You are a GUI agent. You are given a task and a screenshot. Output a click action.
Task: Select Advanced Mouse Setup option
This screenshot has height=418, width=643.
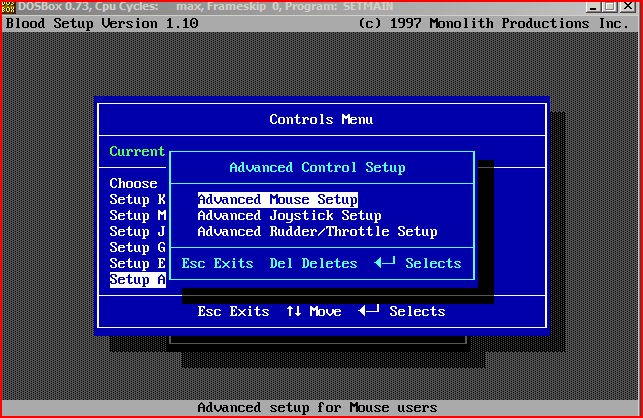(278, 200)
